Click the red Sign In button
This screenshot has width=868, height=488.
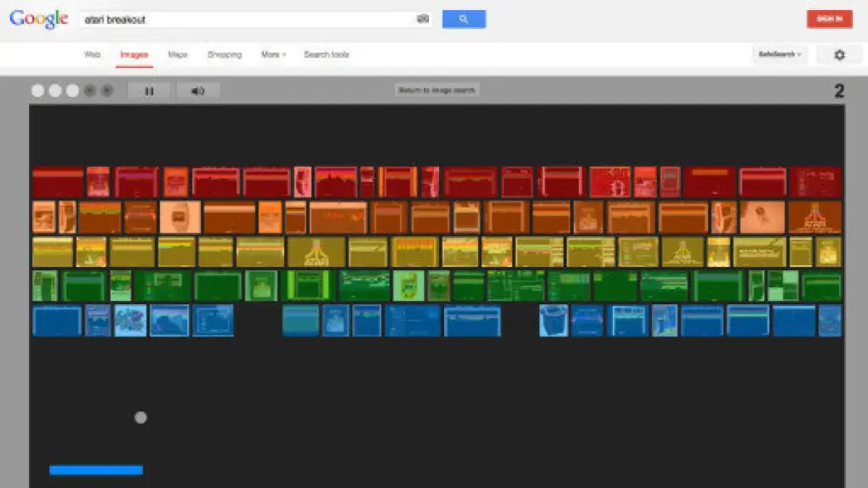pos(829,19)
